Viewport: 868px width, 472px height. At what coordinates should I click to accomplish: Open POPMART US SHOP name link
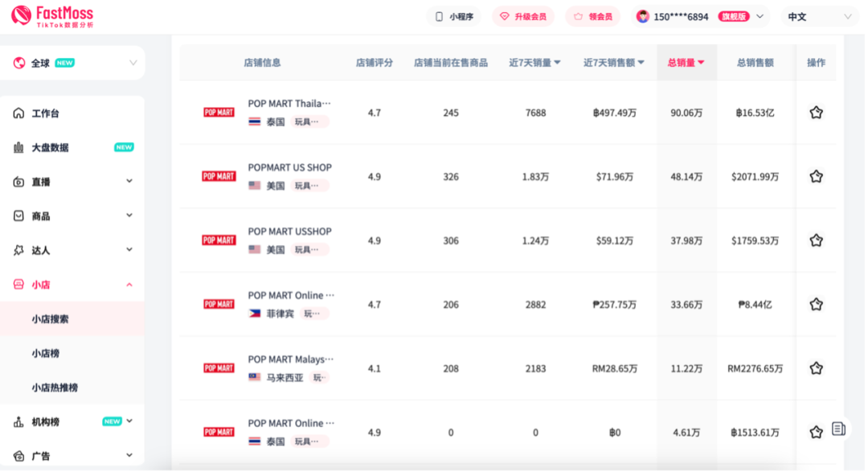pos(289,167)
